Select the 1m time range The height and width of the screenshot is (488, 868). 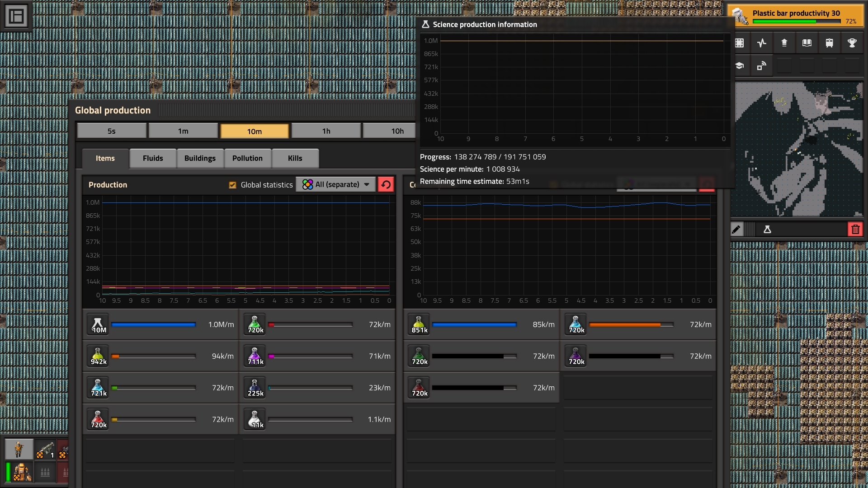click(183, 131)
